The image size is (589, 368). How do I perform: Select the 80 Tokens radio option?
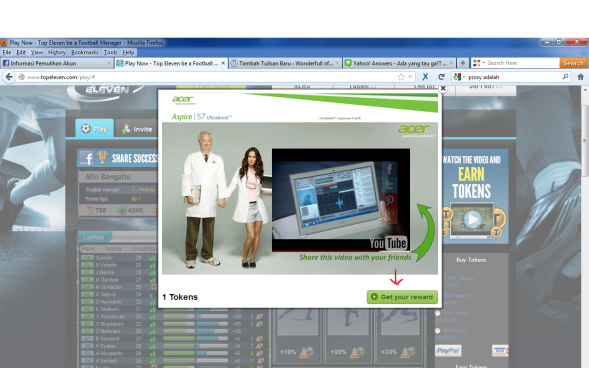coord(438,330)
